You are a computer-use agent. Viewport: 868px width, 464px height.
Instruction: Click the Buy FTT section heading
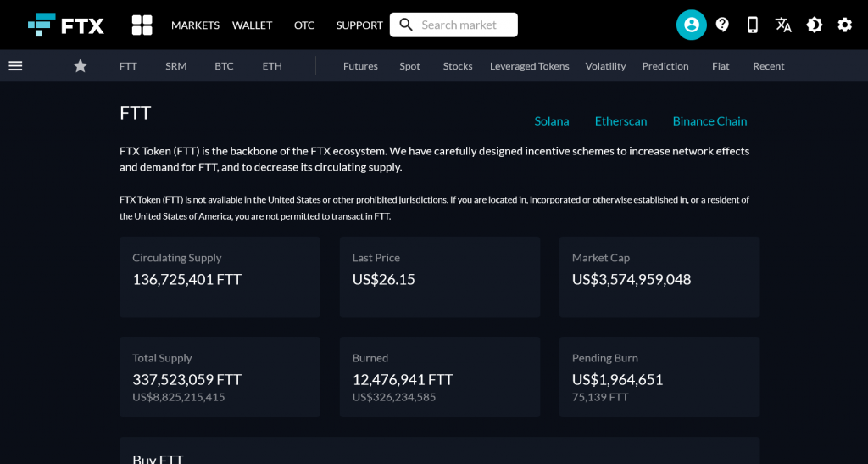(x=158, y=459)
